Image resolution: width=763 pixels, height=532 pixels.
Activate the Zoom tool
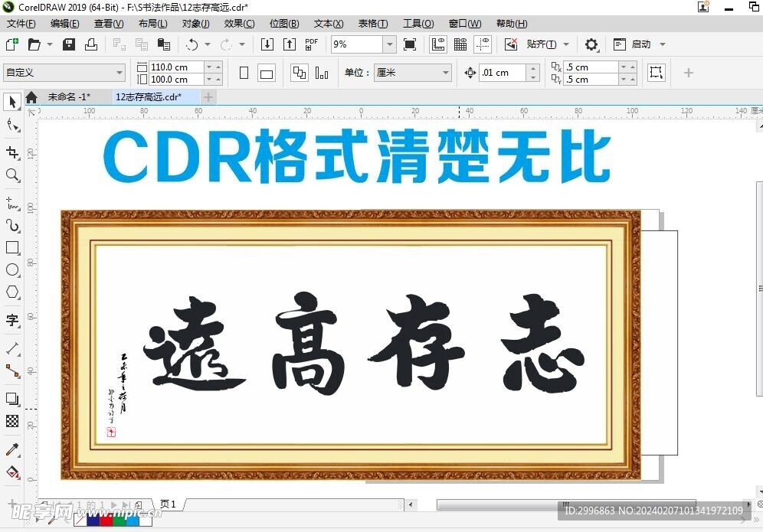(11, 175)
